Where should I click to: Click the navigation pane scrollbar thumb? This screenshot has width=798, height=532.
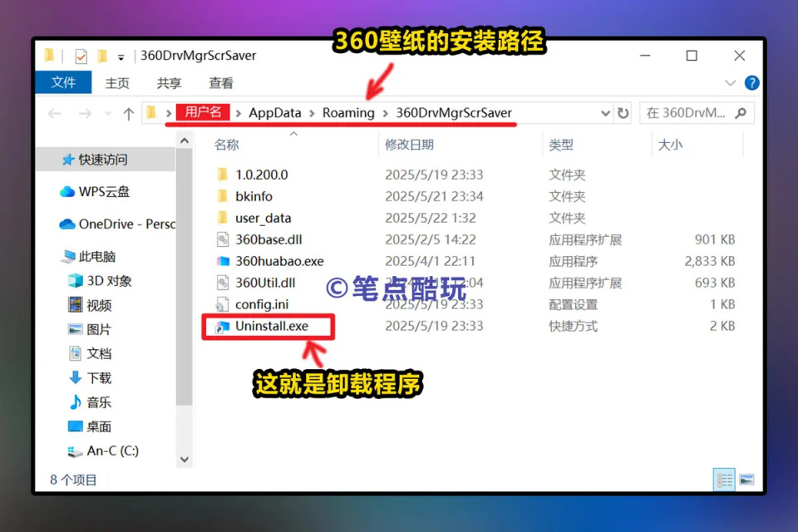tap(185, 278)
